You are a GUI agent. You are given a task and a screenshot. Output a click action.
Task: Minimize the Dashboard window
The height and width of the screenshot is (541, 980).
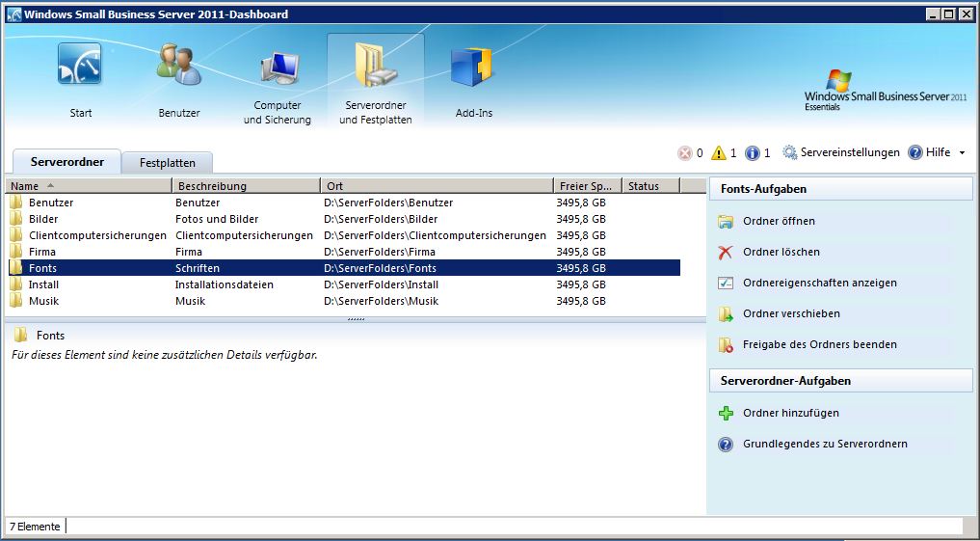933,14
